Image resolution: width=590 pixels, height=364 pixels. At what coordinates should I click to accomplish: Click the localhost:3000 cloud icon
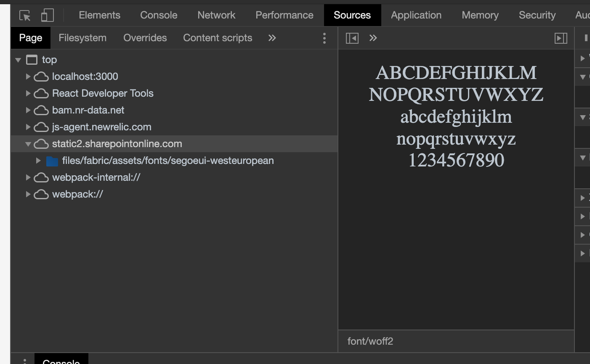pyautogui.click(x=41, y=77)
